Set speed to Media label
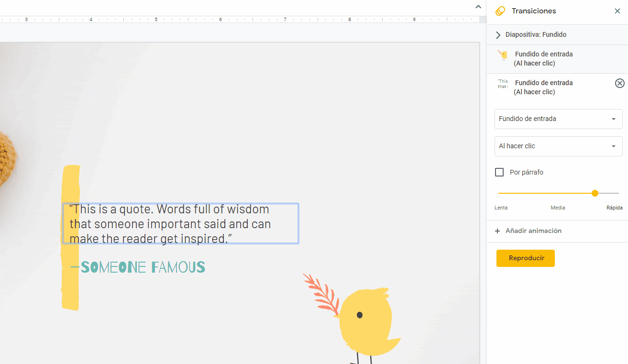The image size is (628, 364). click(558, 208)
